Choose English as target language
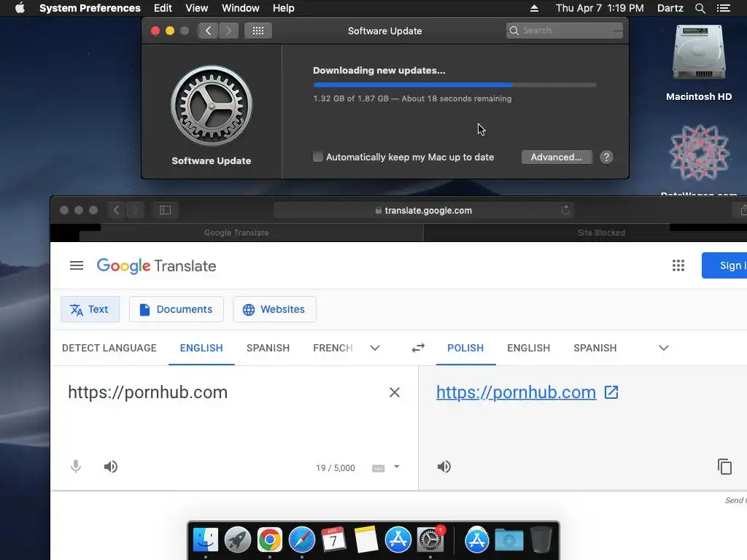747x560 pixels. 528,348
